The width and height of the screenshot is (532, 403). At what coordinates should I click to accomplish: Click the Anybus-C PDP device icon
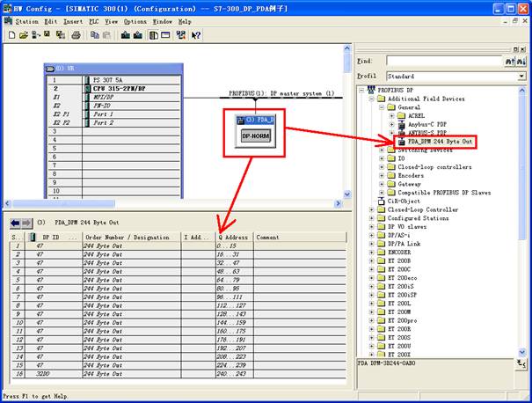(402, 124)
